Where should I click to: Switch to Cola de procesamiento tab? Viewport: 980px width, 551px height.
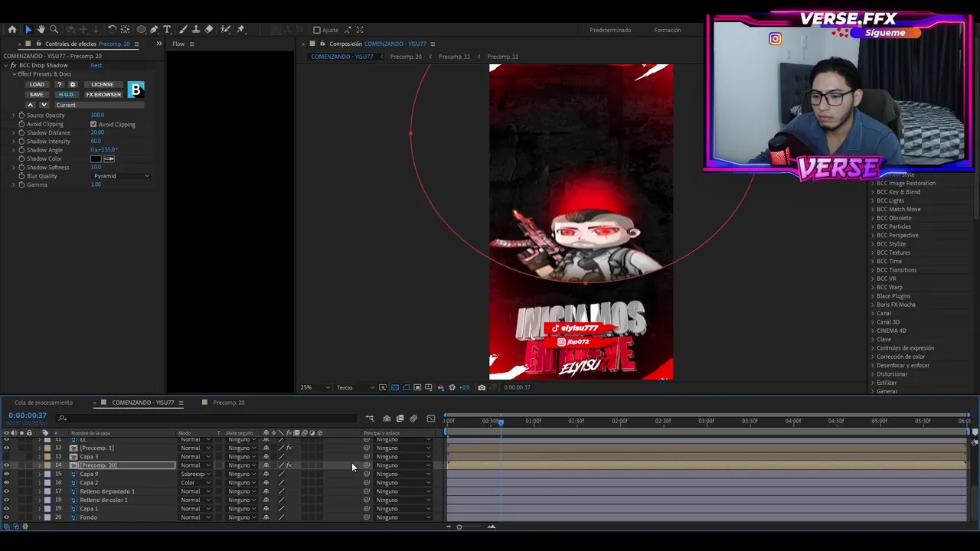(x=44, y=403)
